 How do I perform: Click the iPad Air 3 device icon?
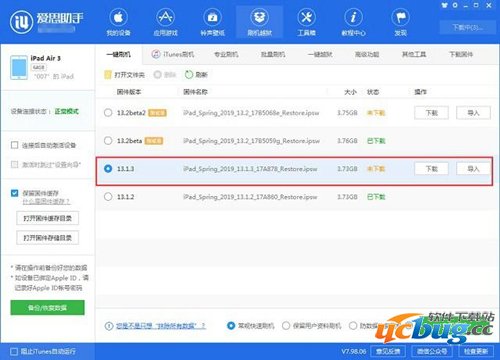click(19, 68)
